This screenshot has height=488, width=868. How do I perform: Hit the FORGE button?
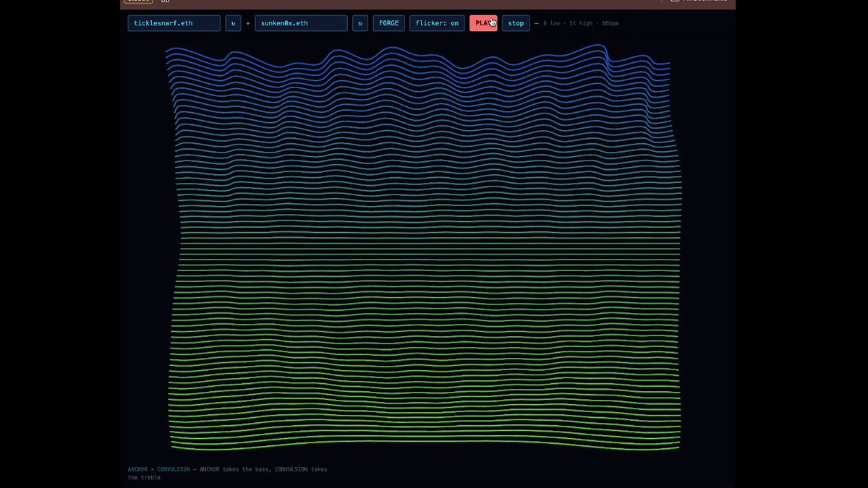(x=388, y=23)
